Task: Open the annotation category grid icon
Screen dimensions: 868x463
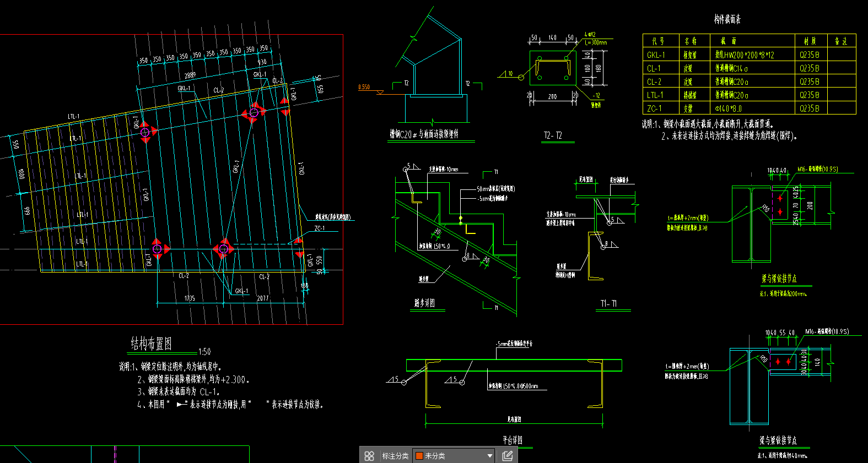Action: point(369,456)
